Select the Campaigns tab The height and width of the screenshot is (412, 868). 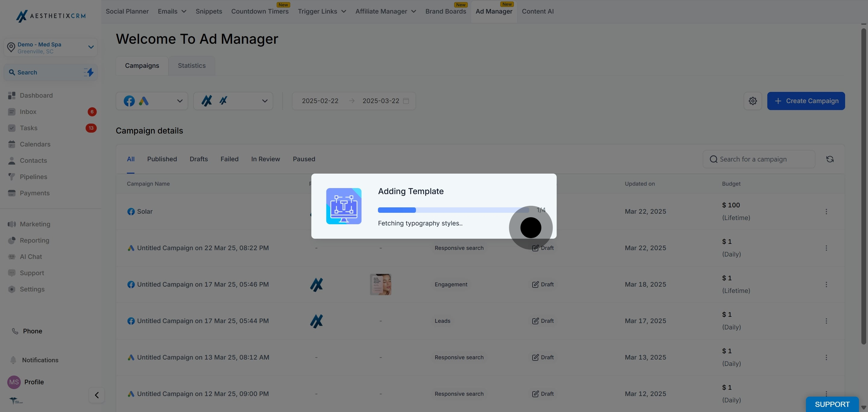point(142,66)
